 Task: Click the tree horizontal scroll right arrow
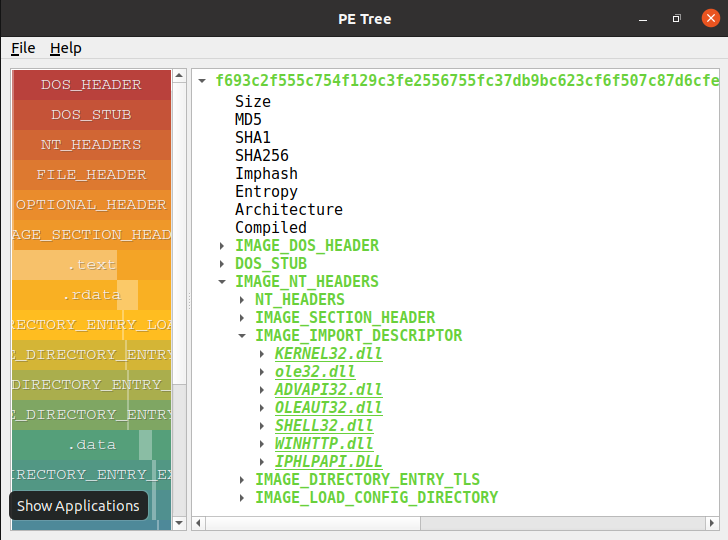712,523
